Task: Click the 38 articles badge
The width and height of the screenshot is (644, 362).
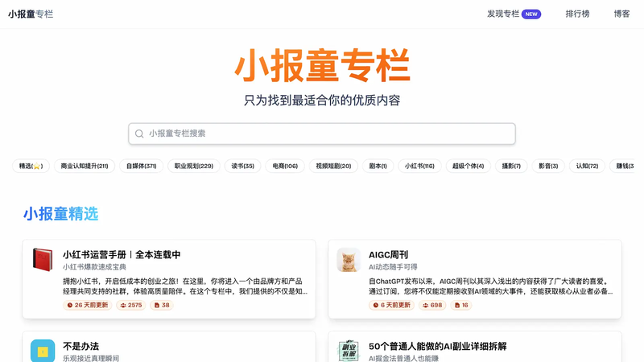Action: tap(162, 305)
